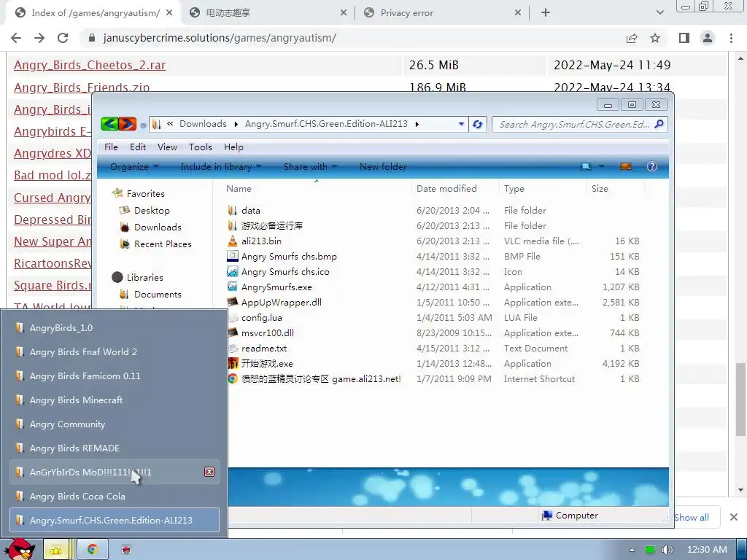Click the New folder button
The height and width of the screenshot is (560, 747).
[x=383, y=167]
